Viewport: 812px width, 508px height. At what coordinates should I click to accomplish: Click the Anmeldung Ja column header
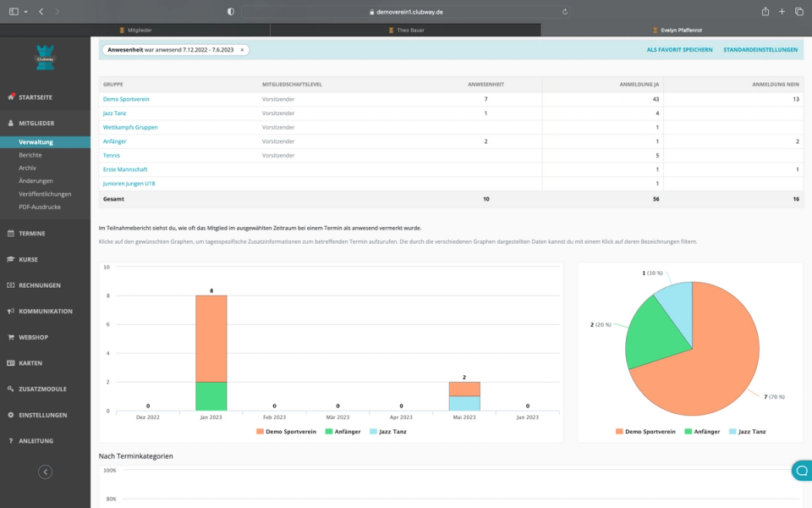[x=639, y=84]
